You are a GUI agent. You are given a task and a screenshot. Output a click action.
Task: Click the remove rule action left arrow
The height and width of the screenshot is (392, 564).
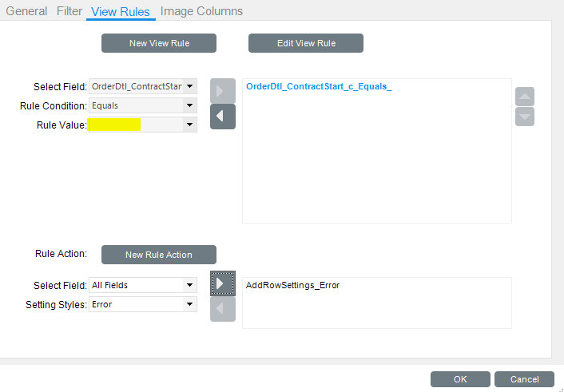(222, 310)
